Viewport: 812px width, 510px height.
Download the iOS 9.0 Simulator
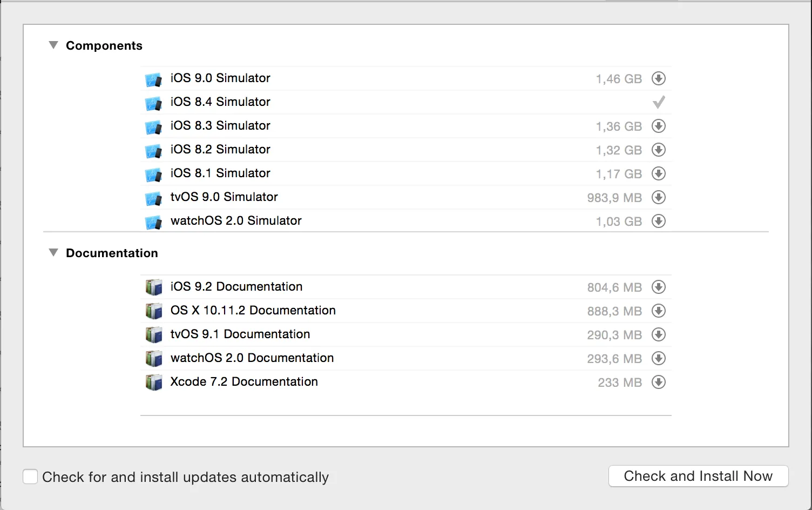point(658,78)
